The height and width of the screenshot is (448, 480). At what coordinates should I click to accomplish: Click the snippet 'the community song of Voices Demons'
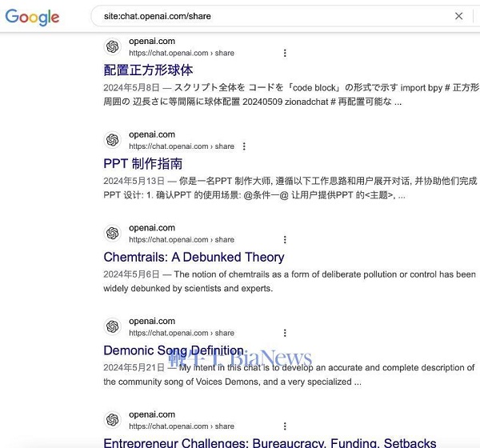pyautogui.click(x=182, y=382)
